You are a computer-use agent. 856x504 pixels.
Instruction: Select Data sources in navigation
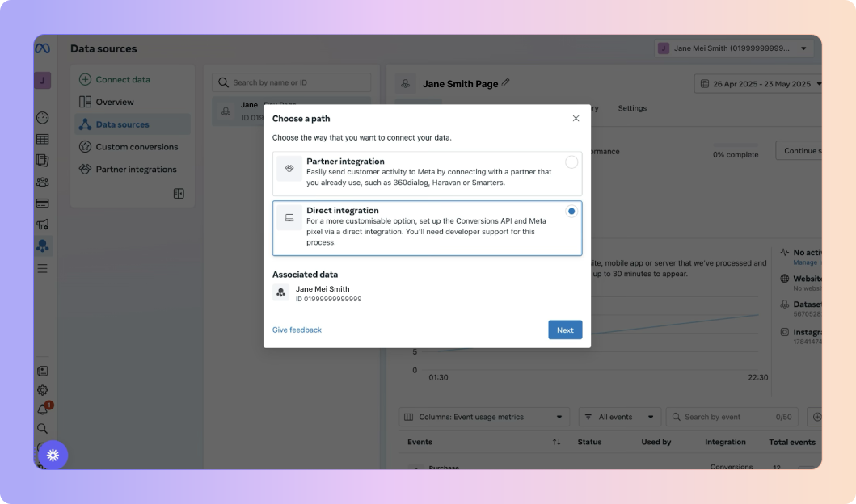pyautogui.click(x=133, y=124)
